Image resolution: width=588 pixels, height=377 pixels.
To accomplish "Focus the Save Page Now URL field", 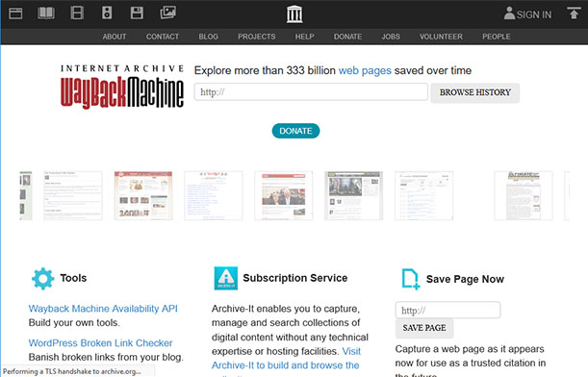I will [447, 310].
